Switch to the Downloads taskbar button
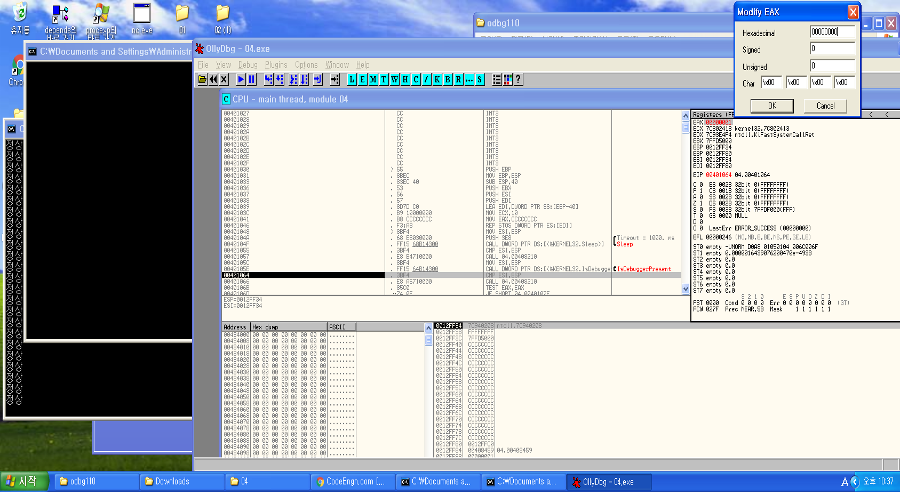The width and height of the screenshot is (900, 492). (181, 482)
